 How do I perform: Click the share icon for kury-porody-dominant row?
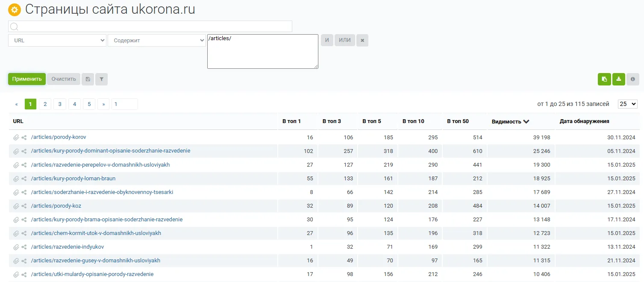(24, 151)
